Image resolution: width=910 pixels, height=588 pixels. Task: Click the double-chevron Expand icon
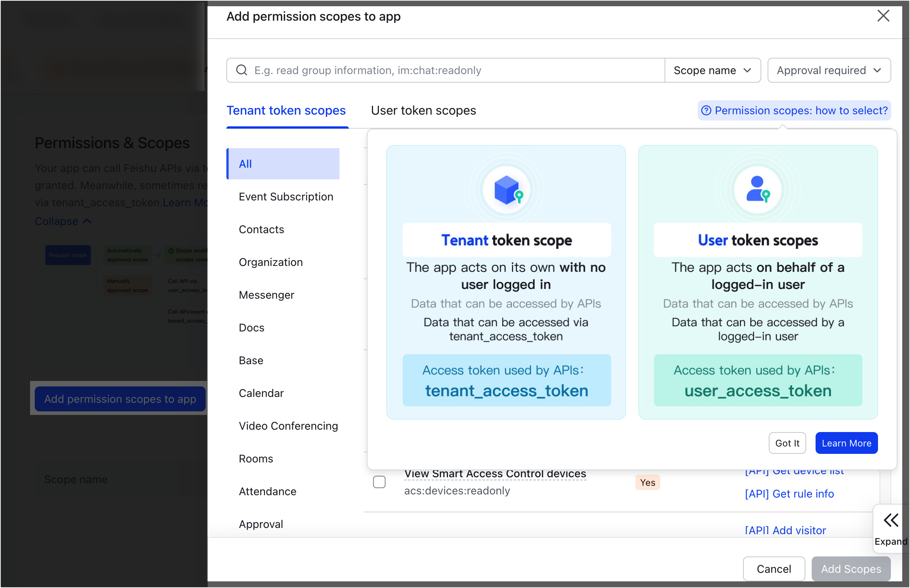click(891, 520)
